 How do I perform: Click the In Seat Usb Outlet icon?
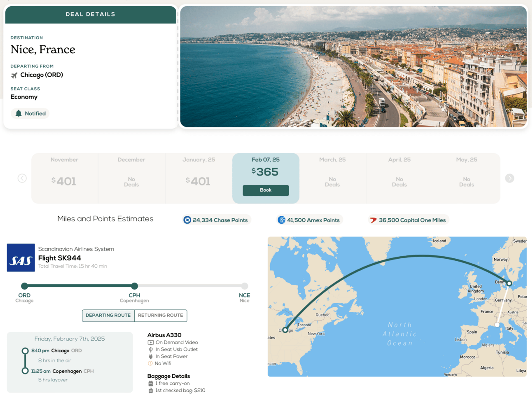point(151,349)
